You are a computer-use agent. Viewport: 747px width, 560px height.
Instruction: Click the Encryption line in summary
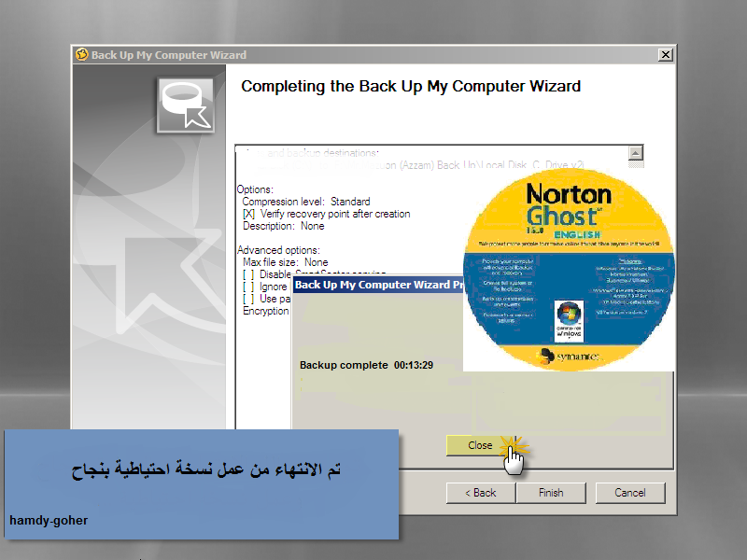(x=266, y=311)
